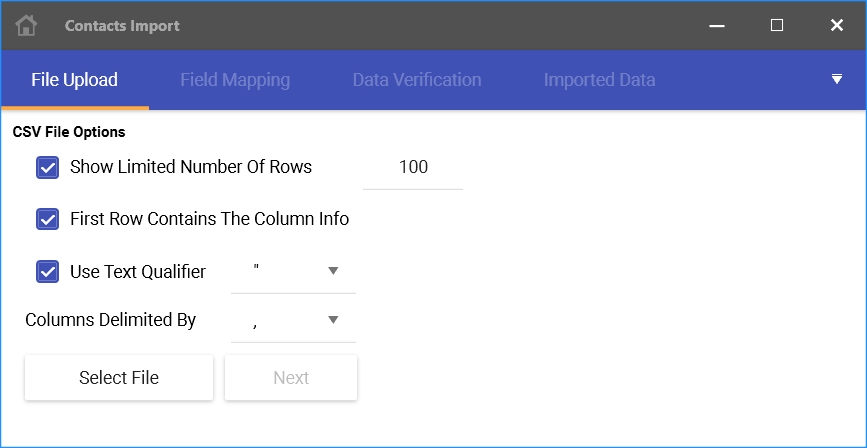Click the Contacts Import window title

click(122, 26)
